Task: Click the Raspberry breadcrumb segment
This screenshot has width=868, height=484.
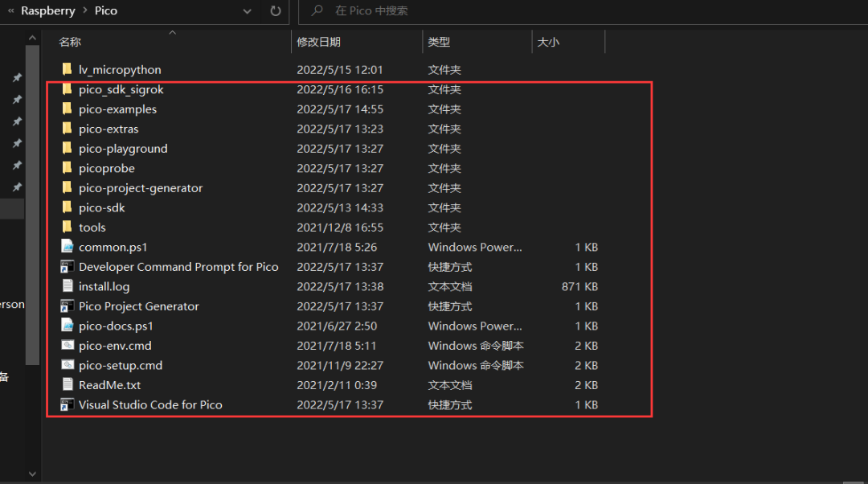Action: [x=47, y=10]
